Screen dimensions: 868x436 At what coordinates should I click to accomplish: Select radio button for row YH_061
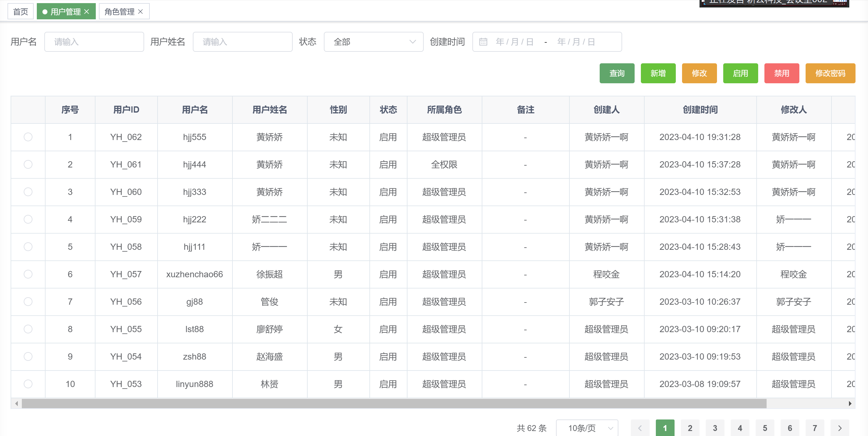click(28, 164)
